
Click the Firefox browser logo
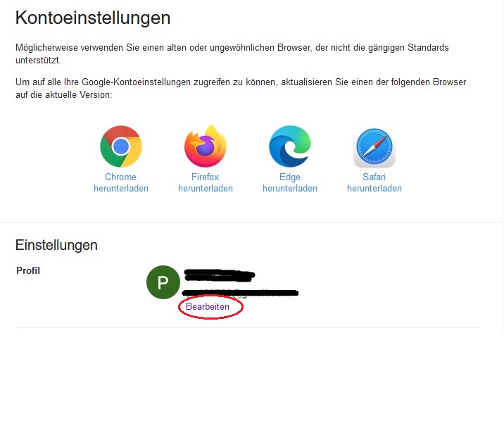pyautogui.click(x=206, y=146)
